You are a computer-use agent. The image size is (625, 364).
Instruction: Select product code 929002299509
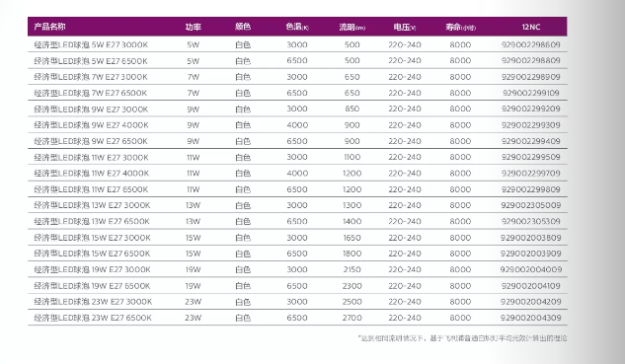(x=531, y=157)
